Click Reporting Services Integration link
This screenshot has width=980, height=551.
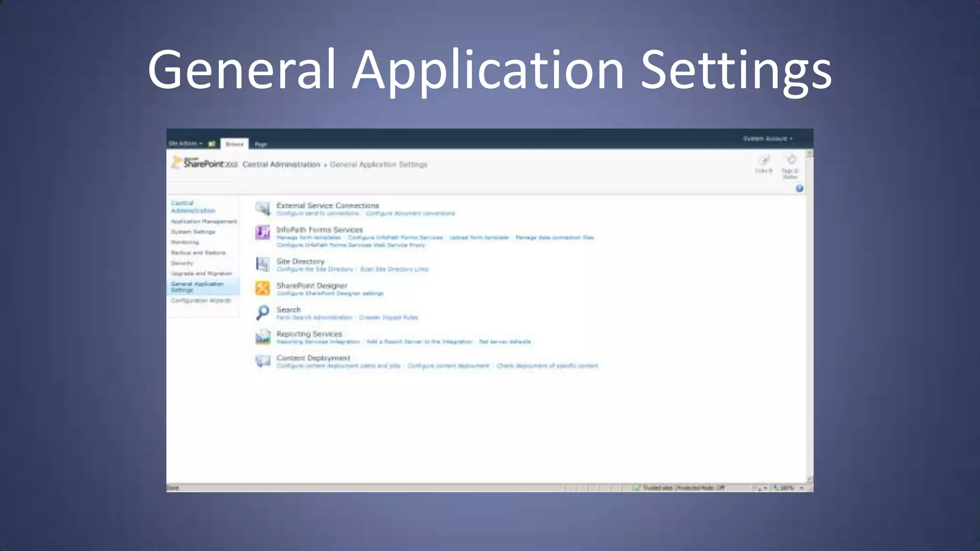click(x=318, y=342)
